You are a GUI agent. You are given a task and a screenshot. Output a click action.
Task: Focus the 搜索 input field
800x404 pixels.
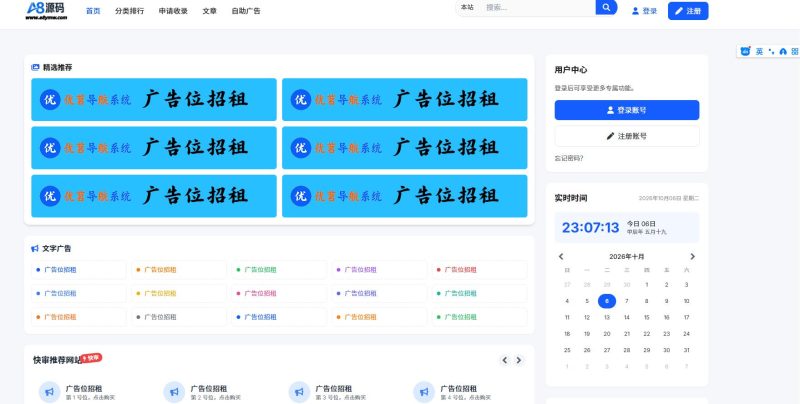537,7
